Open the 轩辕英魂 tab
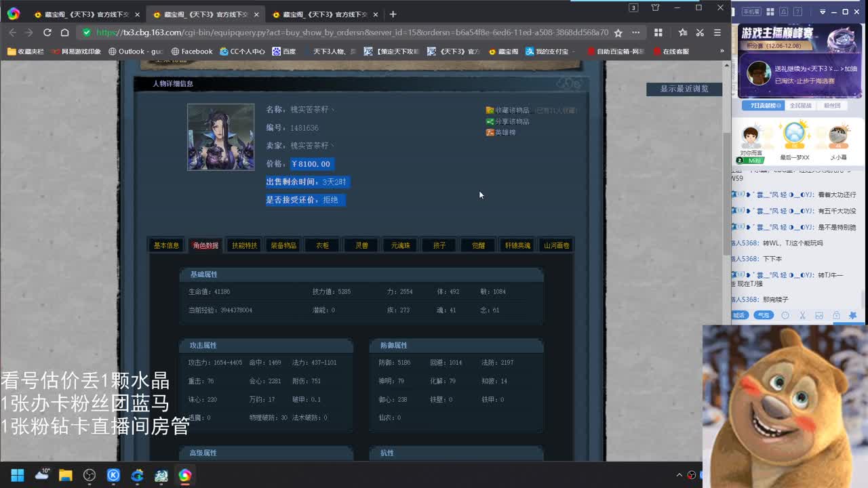This screenshot has width=868, height=488. 517,245
